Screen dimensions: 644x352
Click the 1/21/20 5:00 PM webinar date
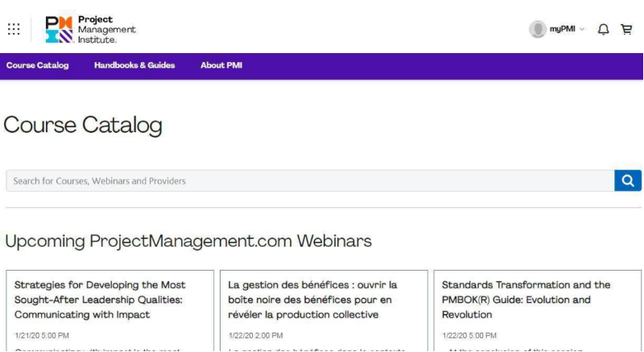pyautogui.click(x=42, y=335)
